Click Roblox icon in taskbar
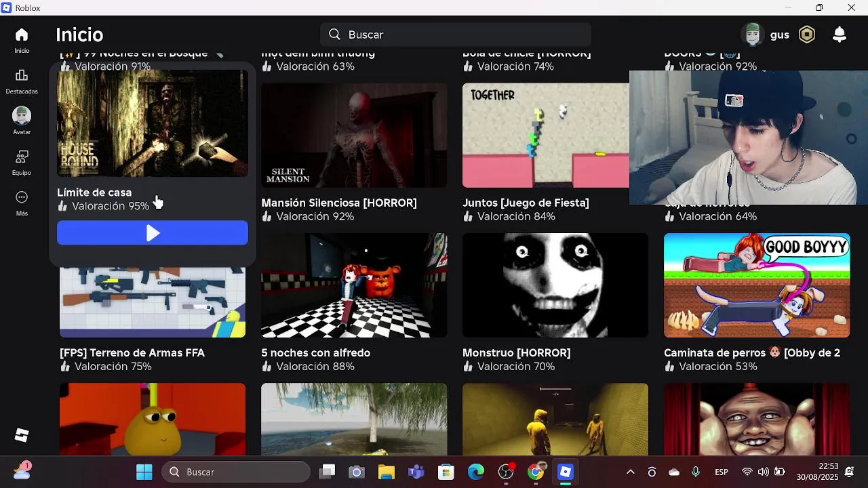Image resolution: width=868 pixels, height=488 pixels. [566, 472]
